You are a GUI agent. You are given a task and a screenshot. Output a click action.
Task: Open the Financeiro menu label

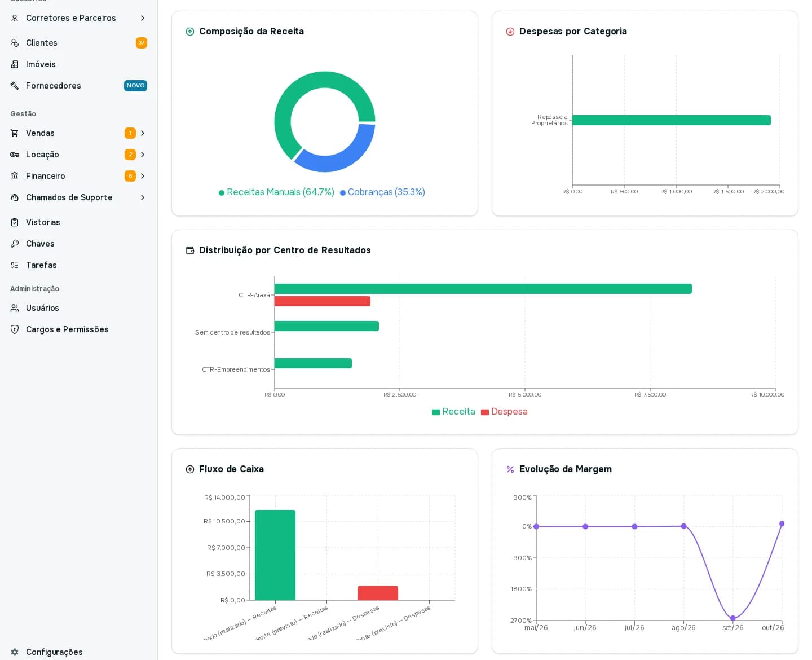46,176
